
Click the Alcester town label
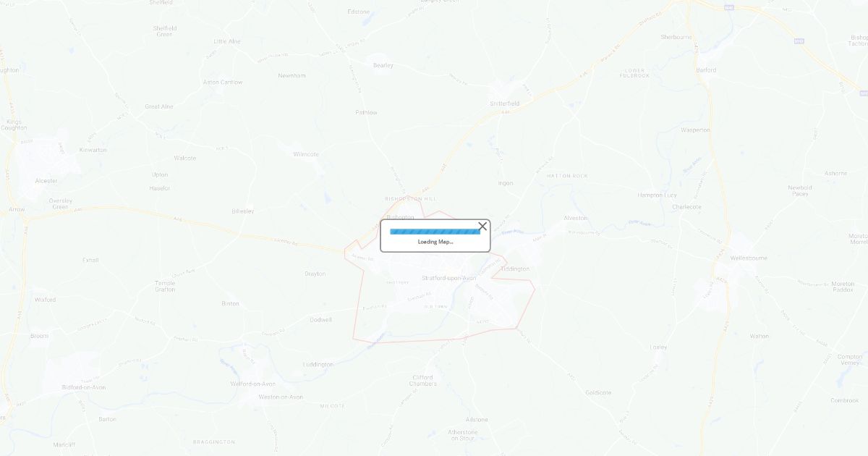tap(46, 181)
